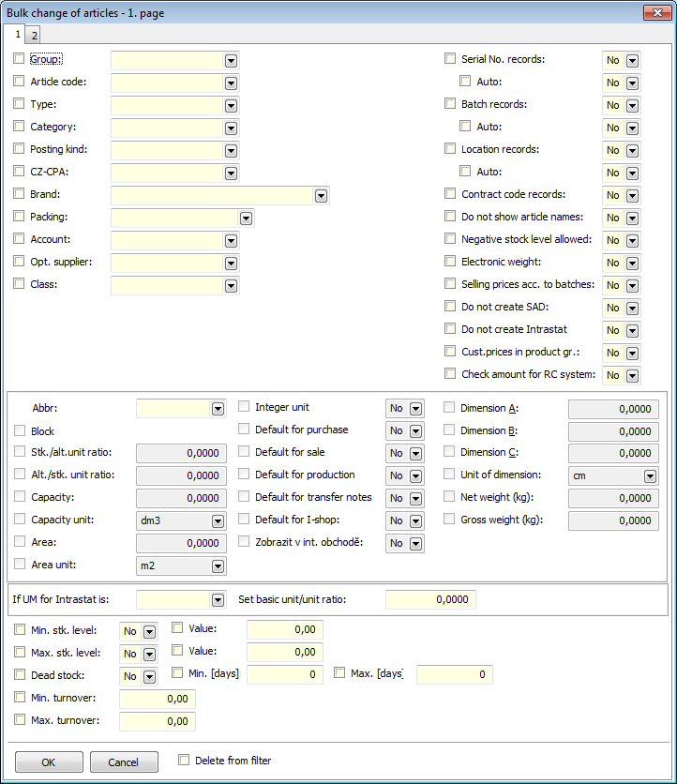Tick the Serial No. records checkbox
Viewport: 677px width, 784px height.
(450, 58)
